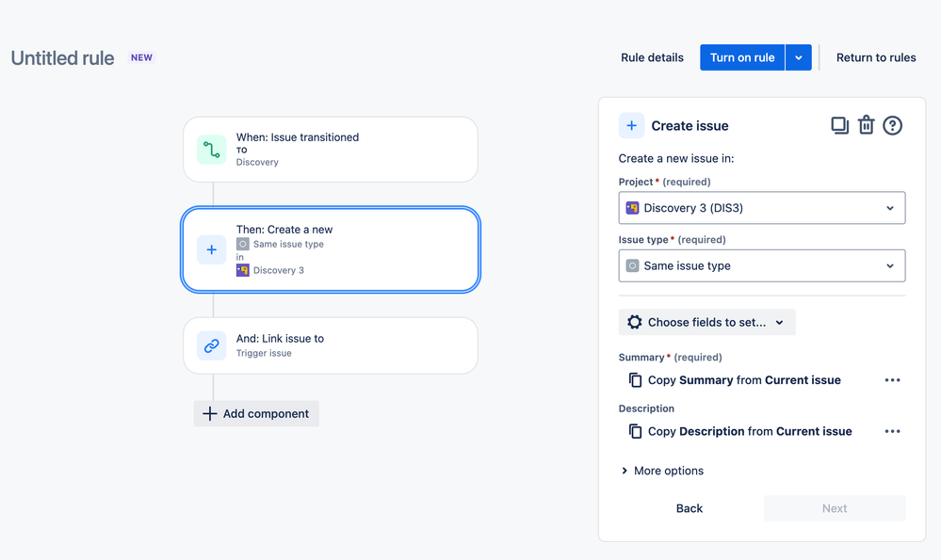Click the green transition icon on trigger card

pyautogui.click(x=211, y=150)
